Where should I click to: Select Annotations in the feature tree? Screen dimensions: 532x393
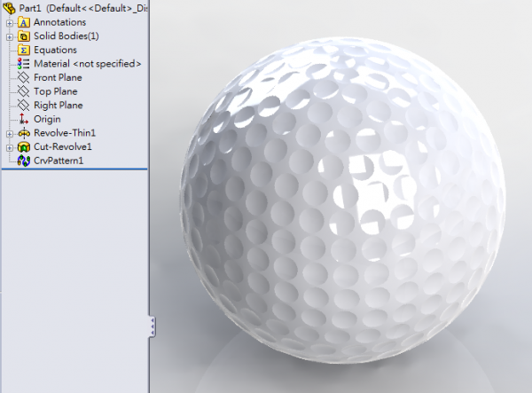59,22
